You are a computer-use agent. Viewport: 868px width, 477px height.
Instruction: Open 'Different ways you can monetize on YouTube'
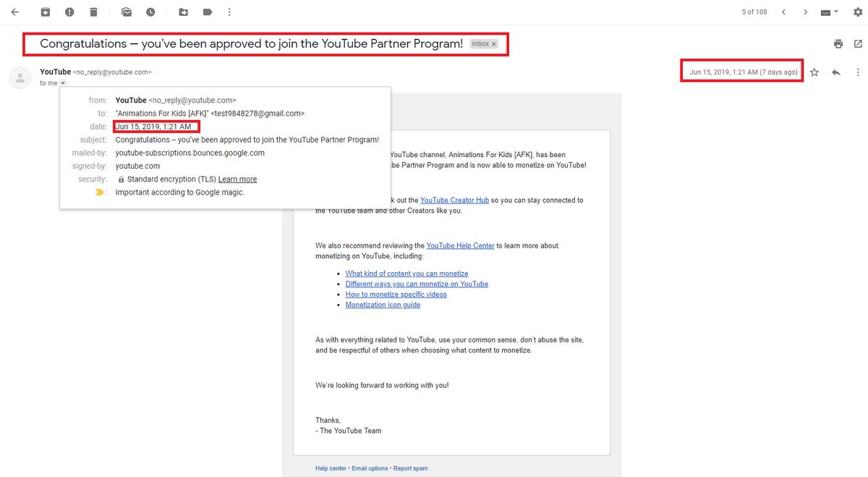point(417,284)
